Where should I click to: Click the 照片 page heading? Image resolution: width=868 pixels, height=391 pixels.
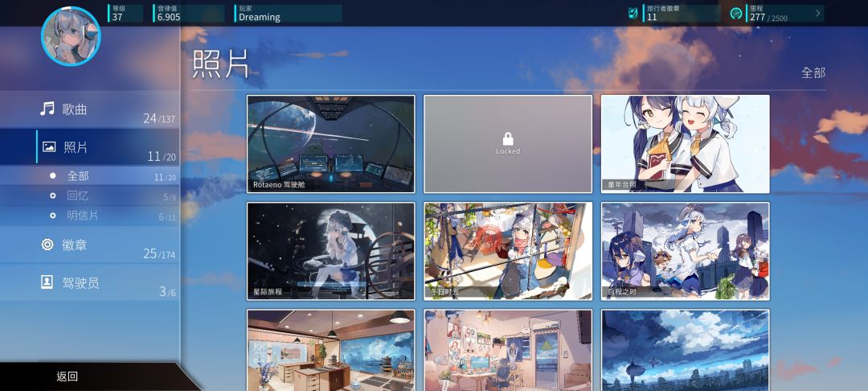(x=220, y=64)
